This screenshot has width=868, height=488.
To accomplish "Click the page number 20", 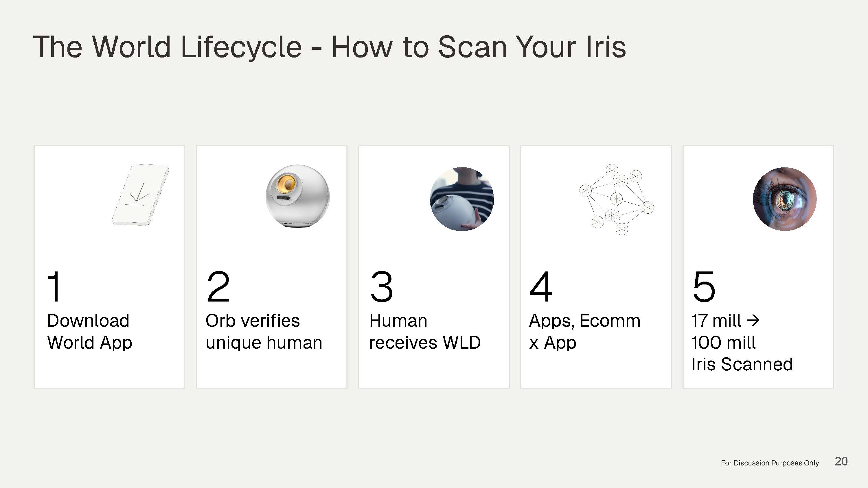I will coord(841,461).
